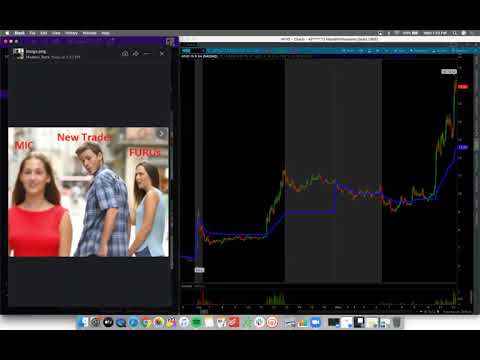
Task: Launch Spotify from the Dock
Action: coord(197,322)
